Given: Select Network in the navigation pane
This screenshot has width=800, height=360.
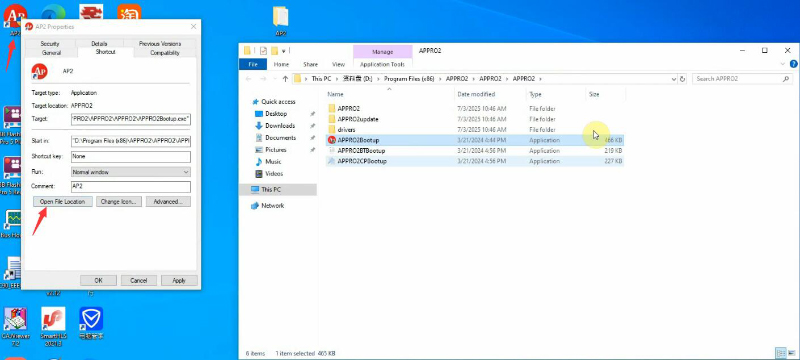Looking at the screenshot, I should (x=272, y=205).
